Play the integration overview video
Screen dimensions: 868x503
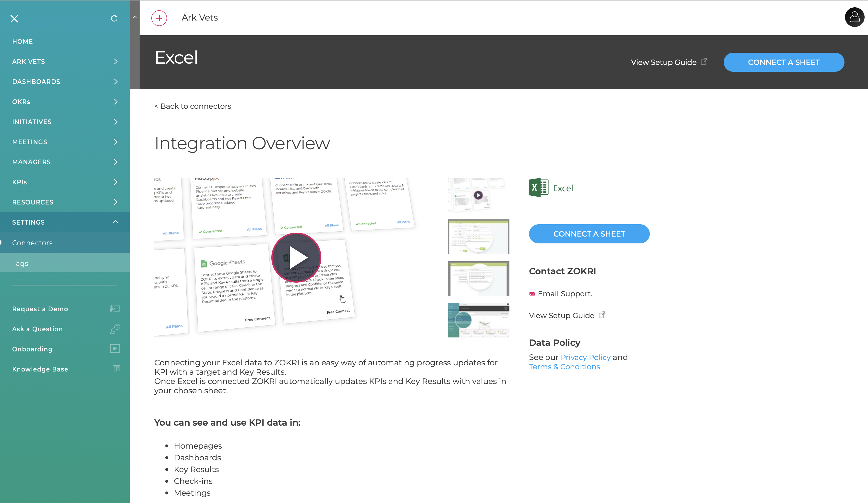(297, 258)
